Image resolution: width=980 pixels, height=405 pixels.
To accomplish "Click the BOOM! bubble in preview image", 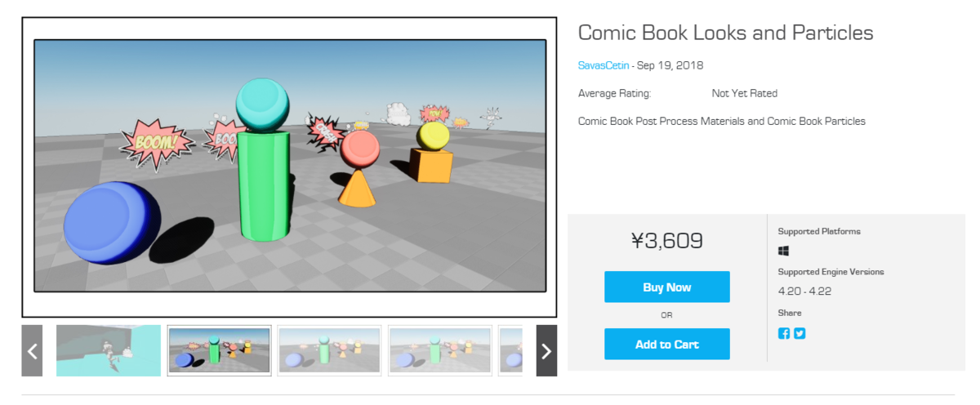I will click(x=156, y=144).
